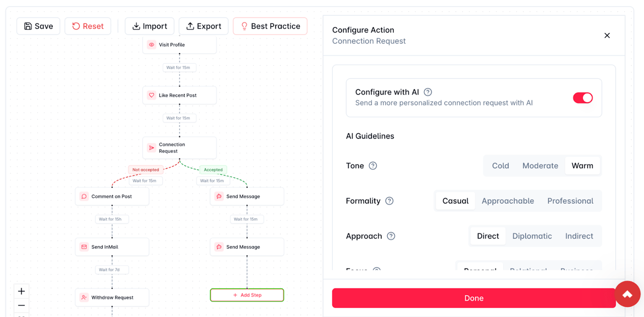This screenshot has width=644, height=317.
Task: Select the Diplomatic approach option
Action: pyautogui.click(x=532, y=236)
